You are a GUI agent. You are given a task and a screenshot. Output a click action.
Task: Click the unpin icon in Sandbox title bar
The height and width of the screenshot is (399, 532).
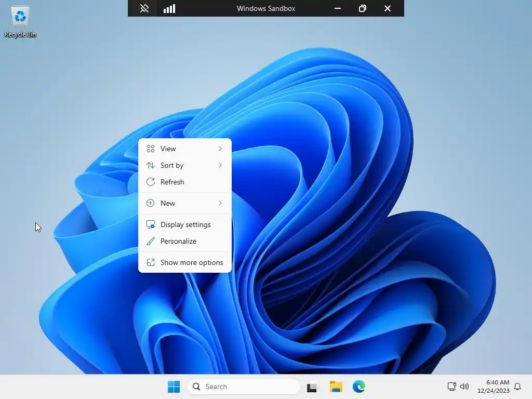144,8
